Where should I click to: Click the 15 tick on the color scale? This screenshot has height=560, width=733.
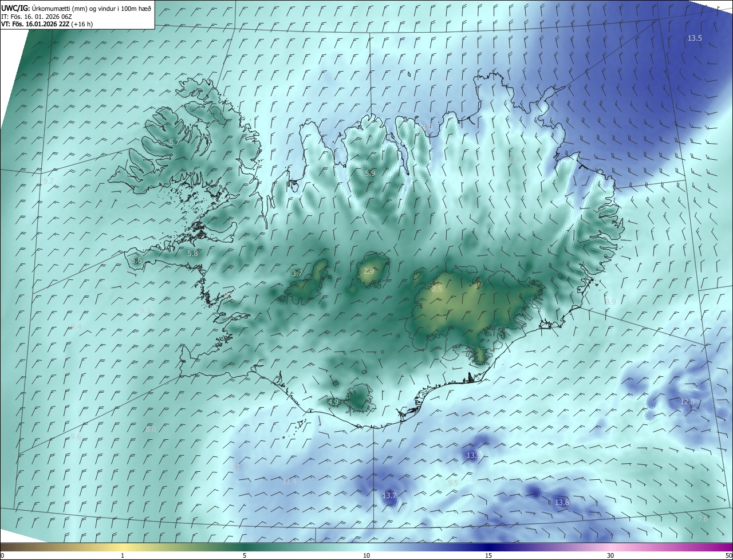[488, 555]
